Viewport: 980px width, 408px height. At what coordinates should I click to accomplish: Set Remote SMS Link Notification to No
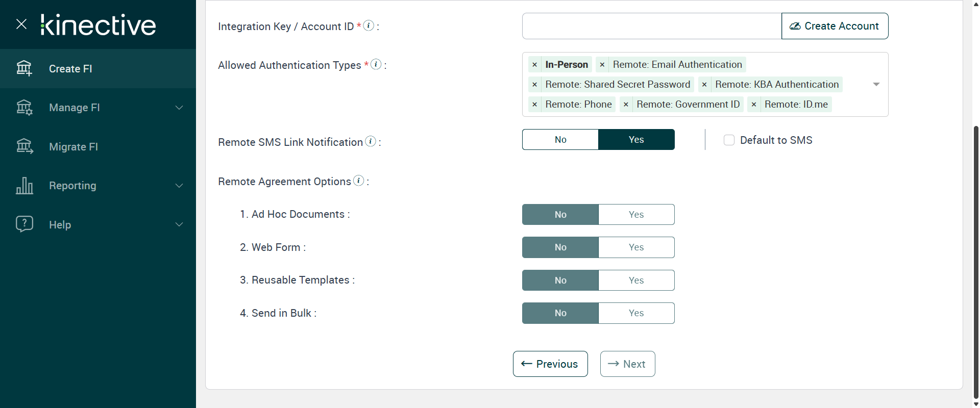click(560, 140)
